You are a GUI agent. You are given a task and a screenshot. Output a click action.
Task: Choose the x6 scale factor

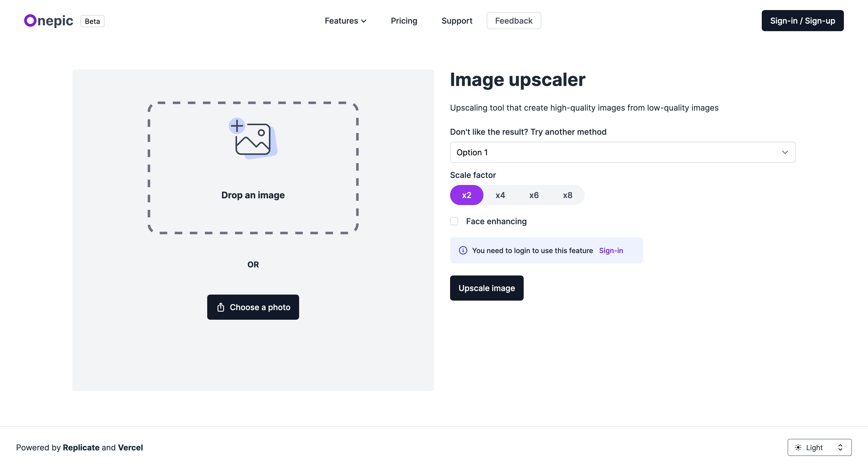tap(534, 195)
